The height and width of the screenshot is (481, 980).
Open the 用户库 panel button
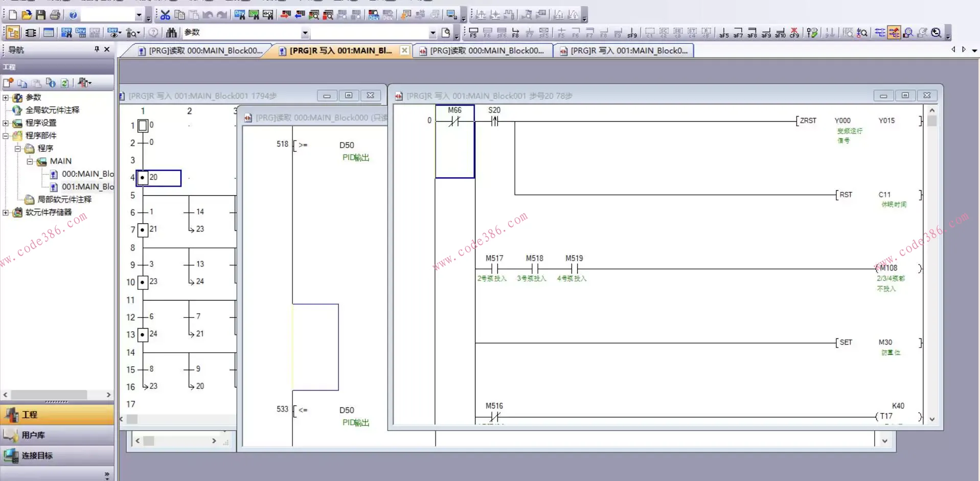pyautogui.click(x=57, y=435)
